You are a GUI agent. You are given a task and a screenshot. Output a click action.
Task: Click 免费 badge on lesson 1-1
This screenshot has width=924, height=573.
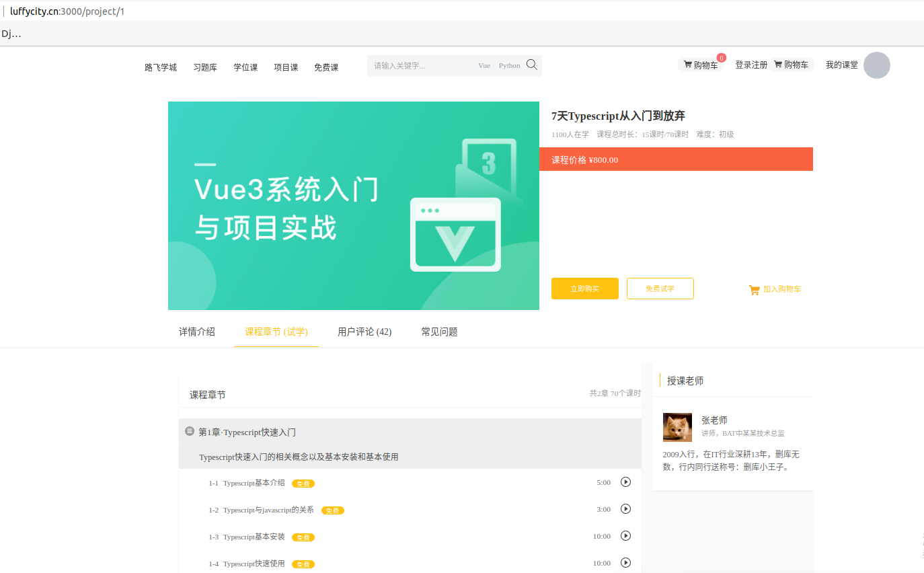click(x=303, y=484)
